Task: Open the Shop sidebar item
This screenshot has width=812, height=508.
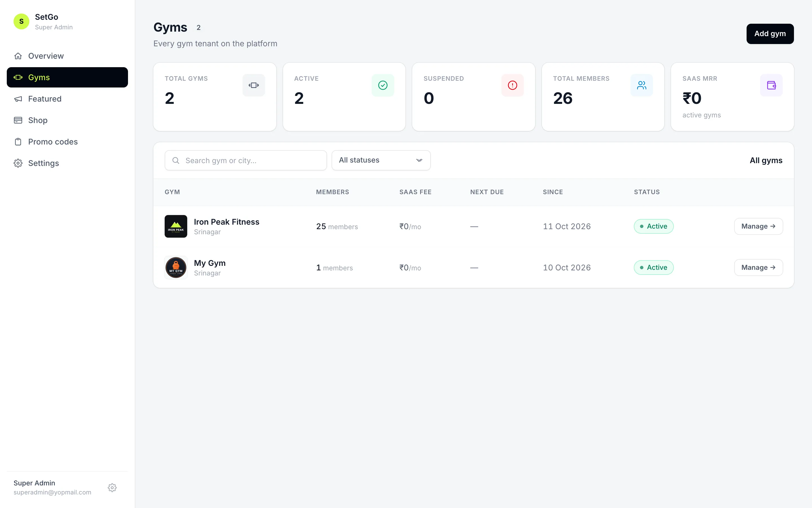Action: 67,120
